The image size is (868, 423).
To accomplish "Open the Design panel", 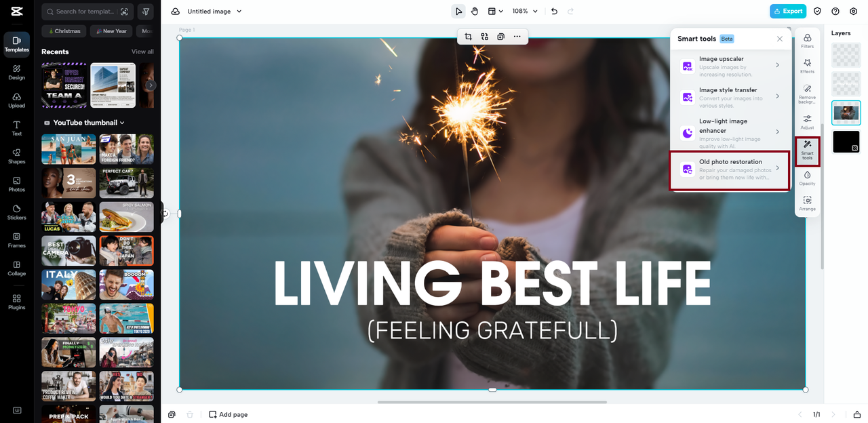I will tap(16, 73).
